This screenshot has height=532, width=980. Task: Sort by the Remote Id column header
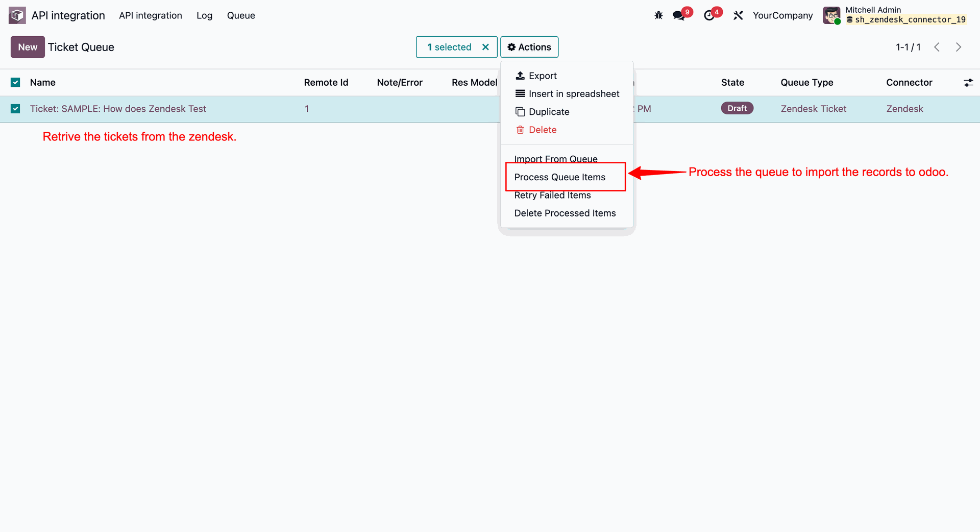tap(326, 82)
